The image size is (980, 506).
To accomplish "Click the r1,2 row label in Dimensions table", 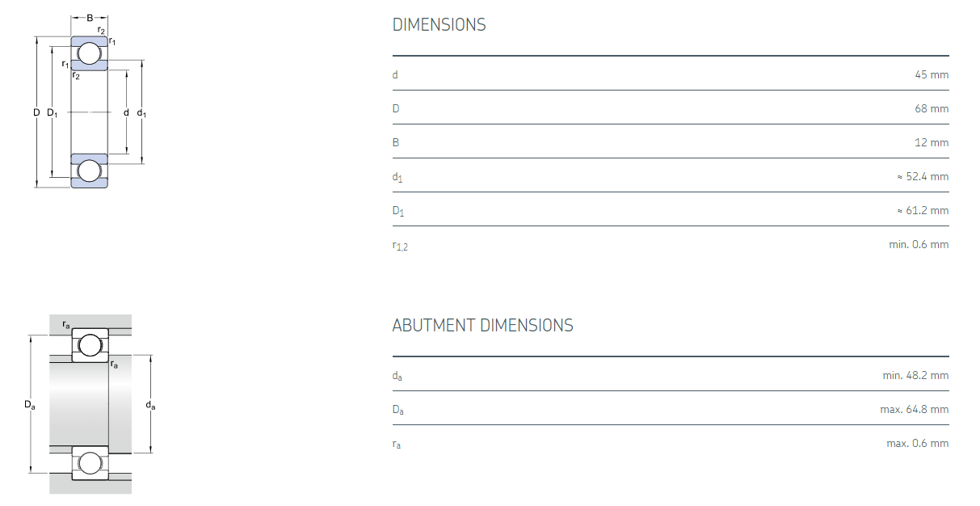I will pos(400,245).
